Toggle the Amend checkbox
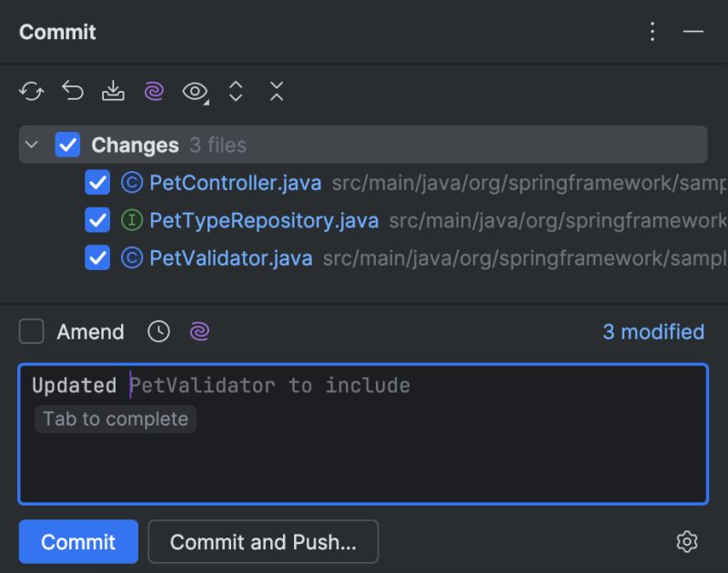 pos(31,331)
